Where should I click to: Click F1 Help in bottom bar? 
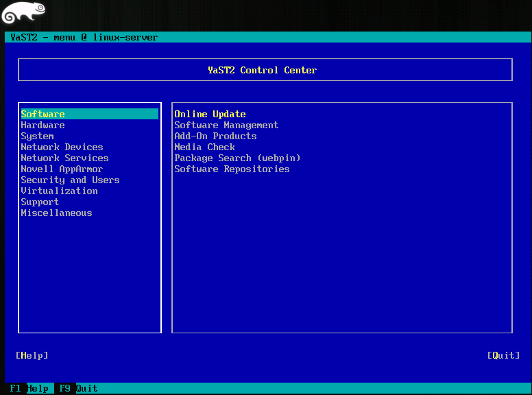coord(29,388)
